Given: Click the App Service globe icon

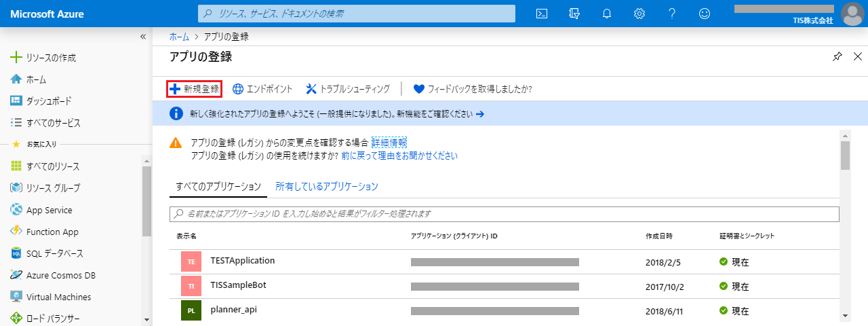Looking at the screenshot, I should 16,210.
